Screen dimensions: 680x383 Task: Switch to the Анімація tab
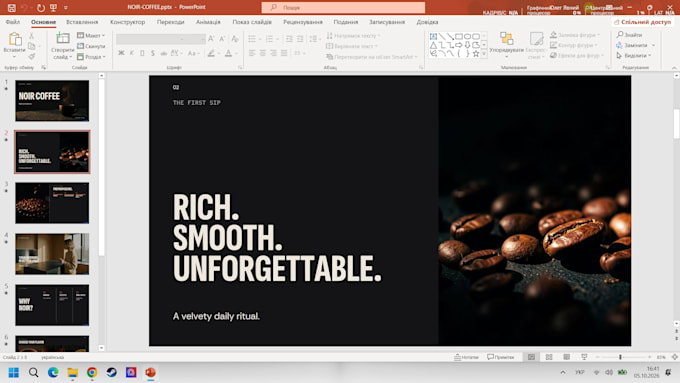[208, 22]
